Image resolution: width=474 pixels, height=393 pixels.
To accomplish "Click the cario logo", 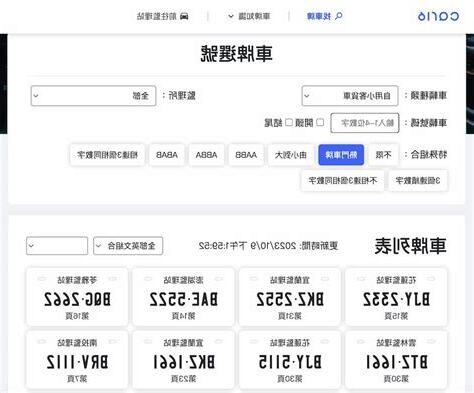I will [438, 16].
